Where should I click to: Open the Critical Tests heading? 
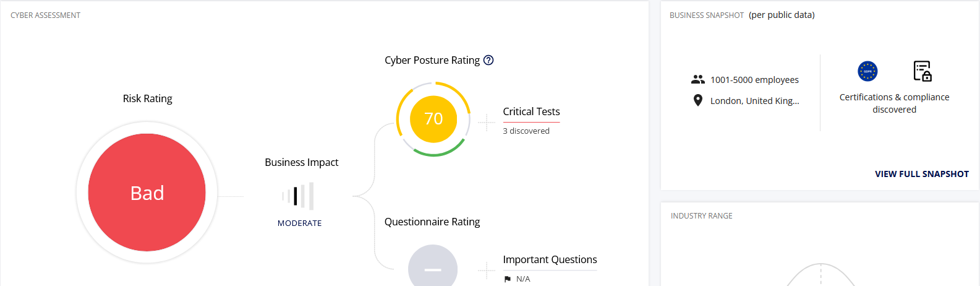[x=531, y=111]
